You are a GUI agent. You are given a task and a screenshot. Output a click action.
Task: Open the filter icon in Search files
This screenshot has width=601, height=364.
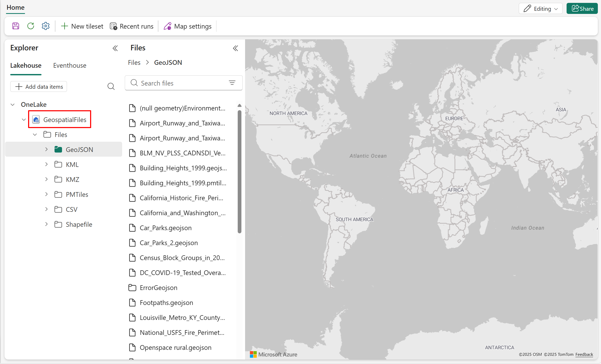click(232, 83)
